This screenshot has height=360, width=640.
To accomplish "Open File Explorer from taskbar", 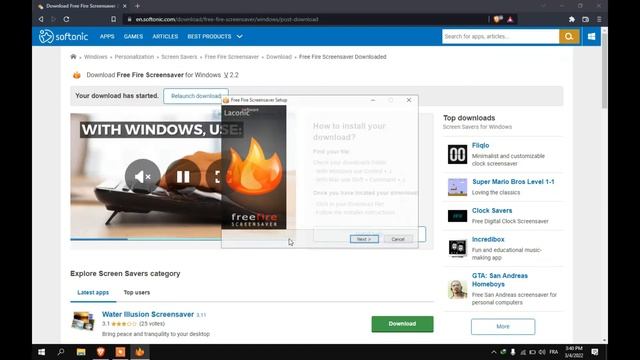I will (81, 352).
